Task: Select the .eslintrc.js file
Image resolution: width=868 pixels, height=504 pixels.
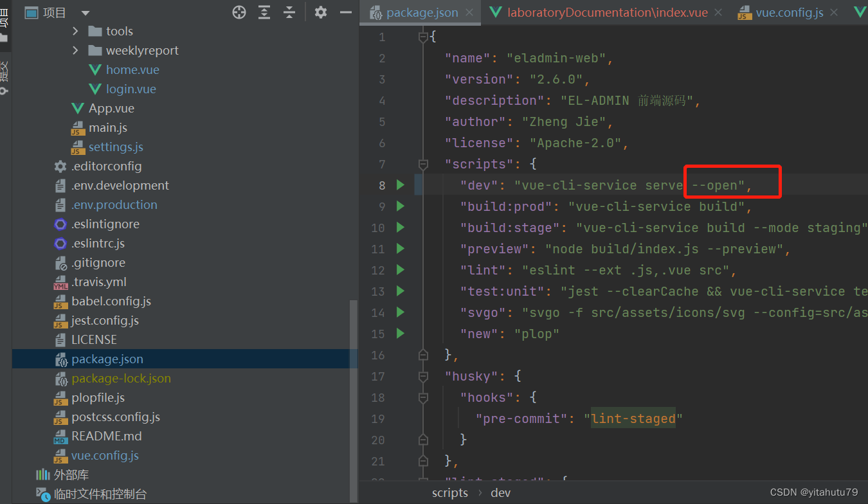Action: (x=98, y=243)
